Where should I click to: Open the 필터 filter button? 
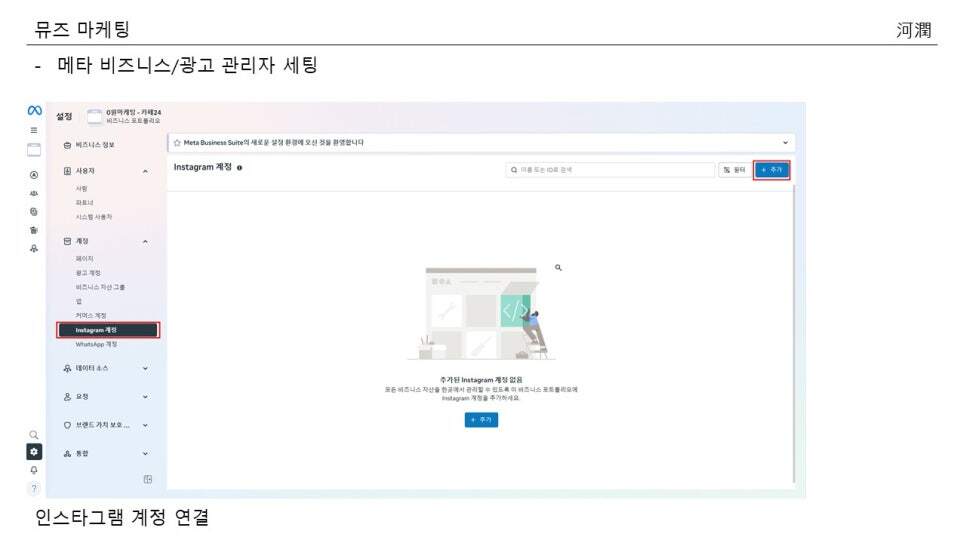pyautogui.click(x=734, y=169)
